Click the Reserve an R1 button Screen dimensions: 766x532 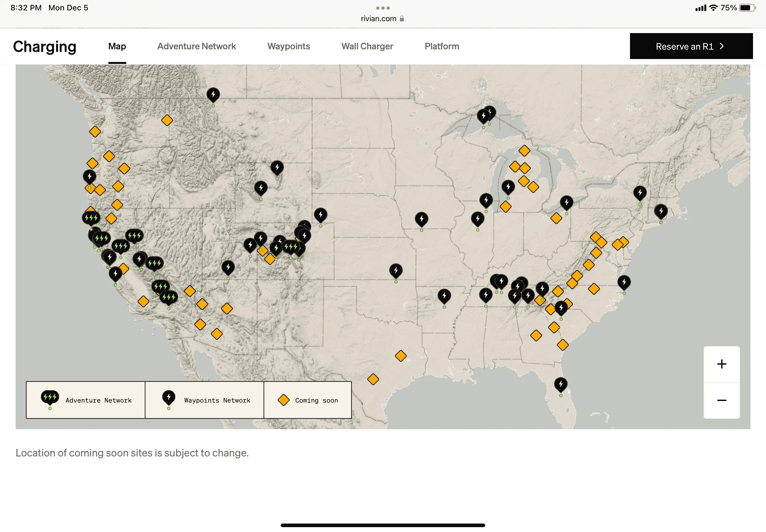[x=691, y=46]
